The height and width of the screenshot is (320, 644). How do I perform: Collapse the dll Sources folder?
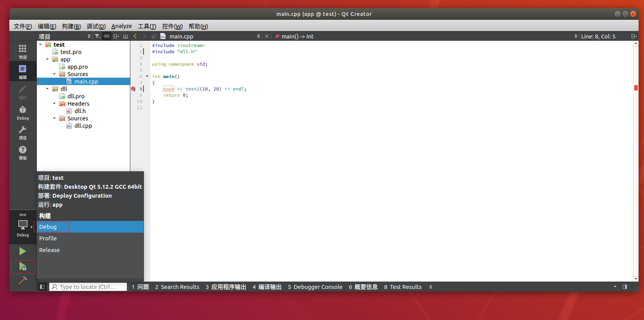click(54, 118)
